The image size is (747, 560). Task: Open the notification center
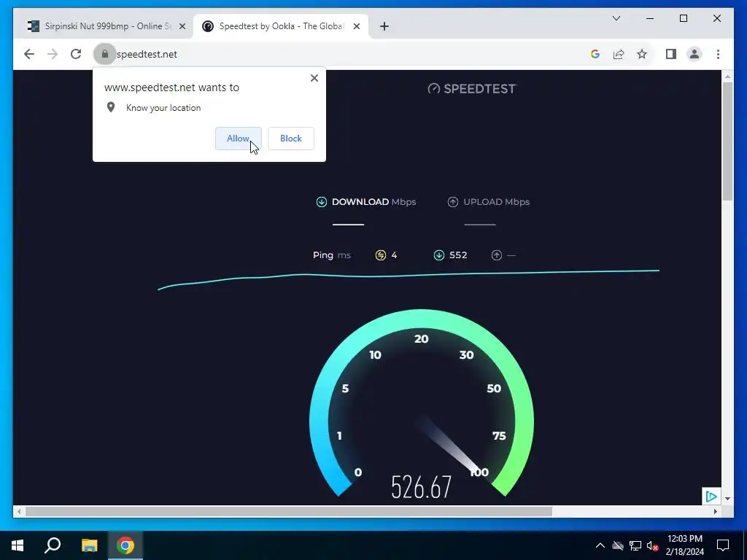click(723, 545)
